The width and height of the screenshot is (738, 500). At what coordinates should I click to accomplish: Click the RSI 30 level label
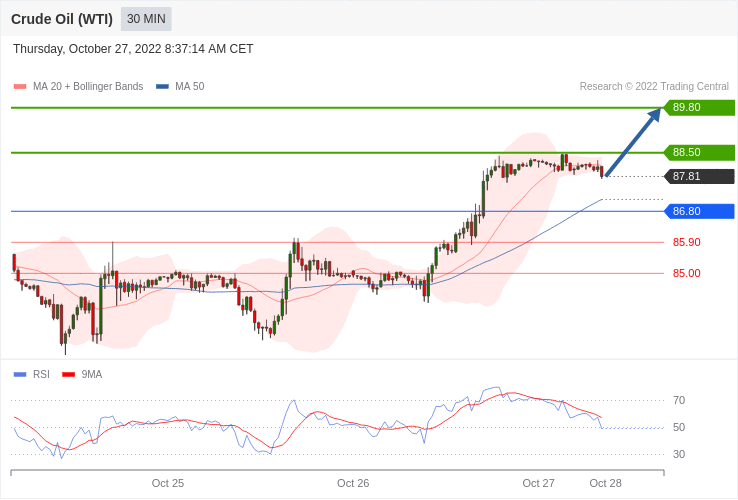679,455
